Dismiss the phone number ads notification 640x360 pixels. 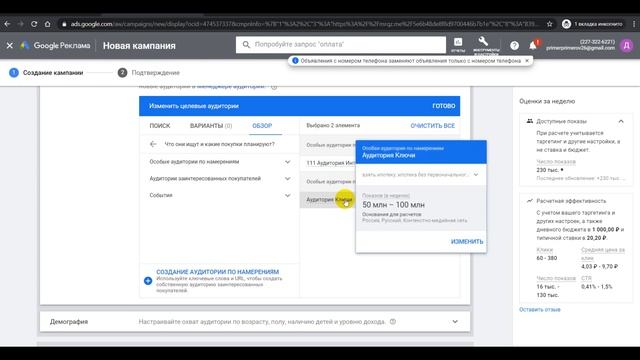click(527, 60)
